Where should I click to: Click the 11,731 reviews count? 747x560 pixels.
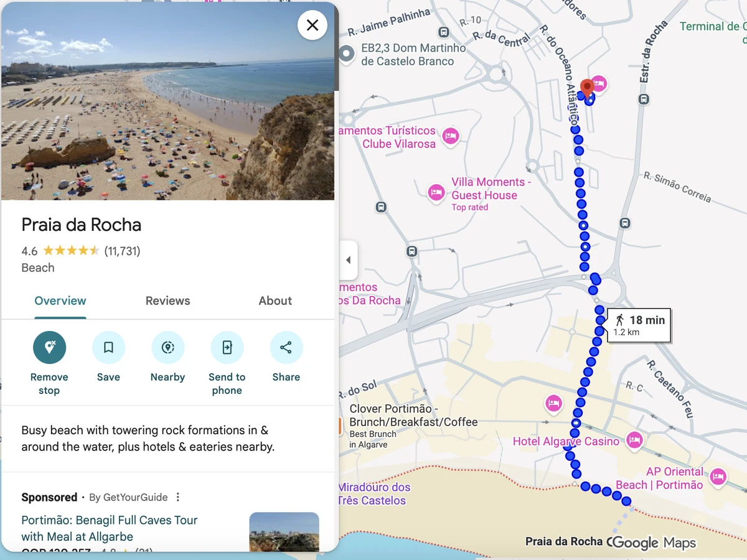click(122, 251)
